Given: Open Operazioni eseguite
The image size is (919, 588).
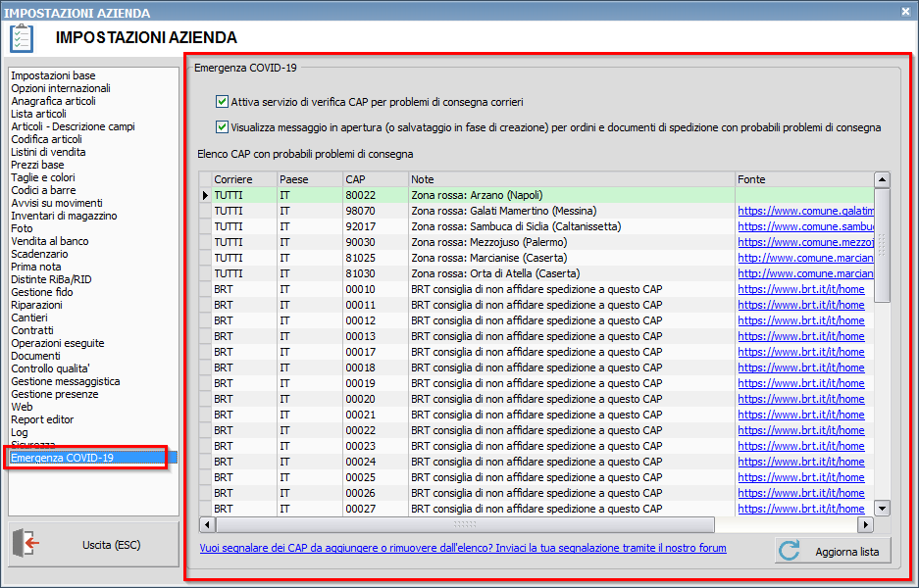Looking at the screenshot, I should (x=58, y=343).
